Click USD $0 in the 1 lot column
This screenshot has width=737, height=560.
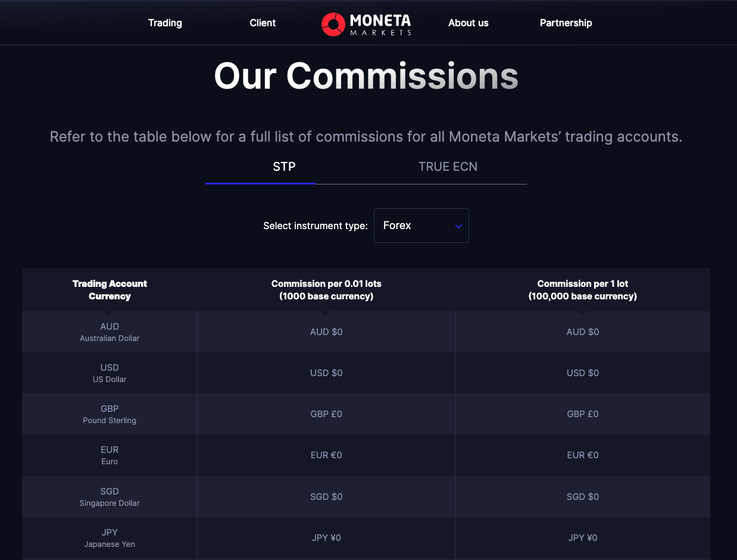tap(583, 373)
